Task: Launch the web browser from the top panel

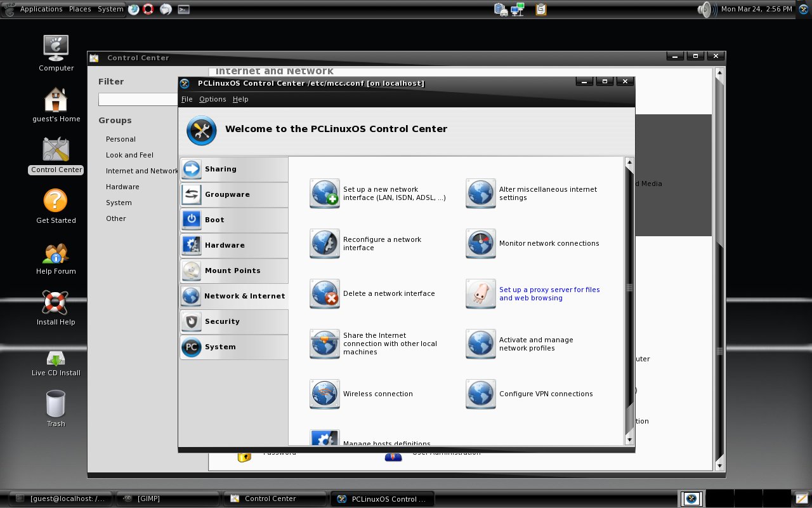Action: point(134,9)
